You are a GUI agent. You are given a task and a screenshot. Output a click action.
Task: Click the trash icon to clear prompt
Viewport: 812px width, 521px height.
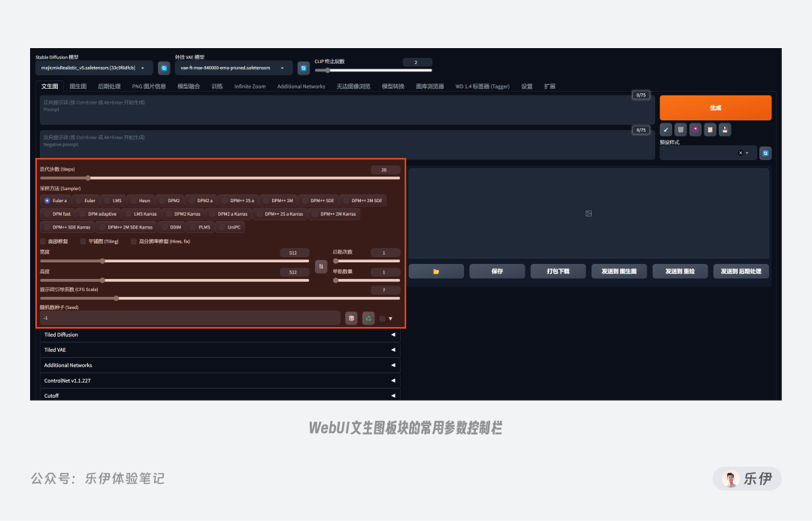tap(680, 129)
